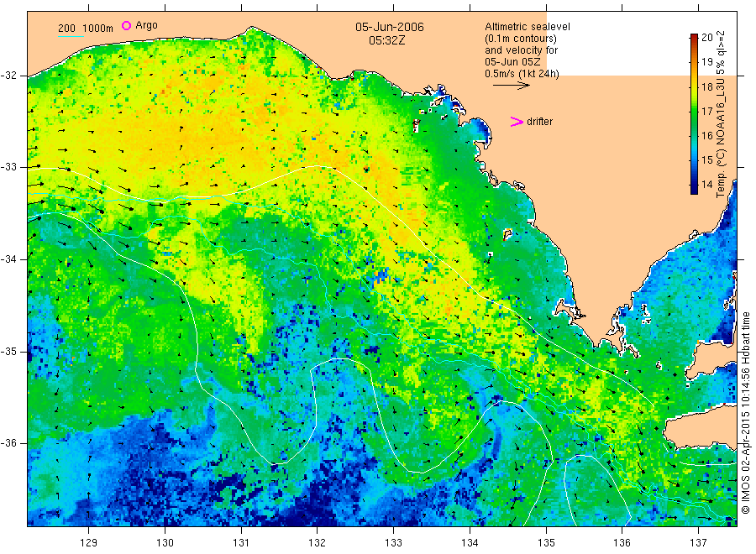Click the 'Altimetric sealevel' caption line
The image size is (756, 554).
527,27
